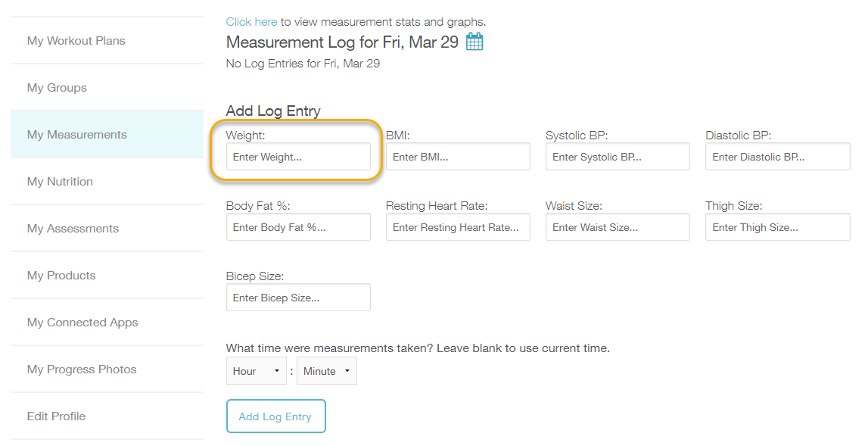Follow the 'Click here' stats link
868x446 pixels.
pyautogui.click(x=251, y=22)
